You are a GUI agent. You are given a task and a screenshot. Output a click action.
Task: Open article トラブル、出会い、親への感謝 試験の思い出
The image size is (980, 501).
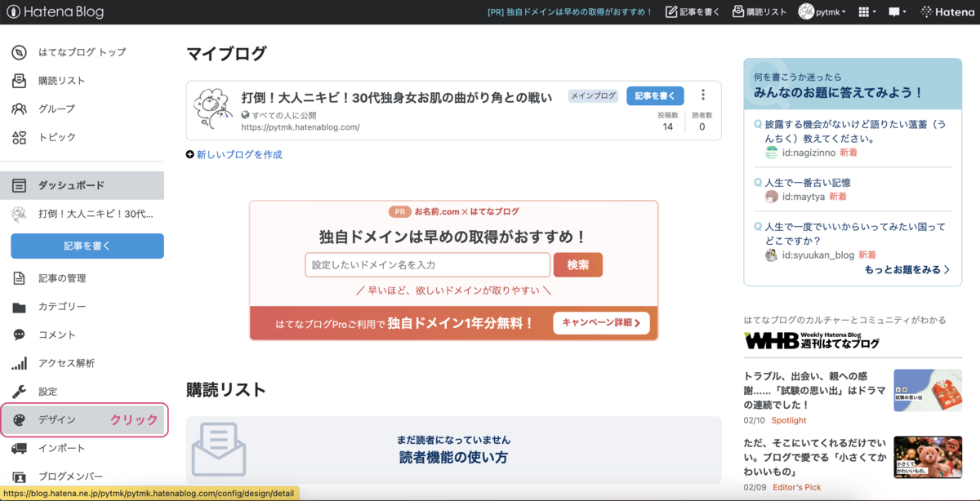(815, 390)
